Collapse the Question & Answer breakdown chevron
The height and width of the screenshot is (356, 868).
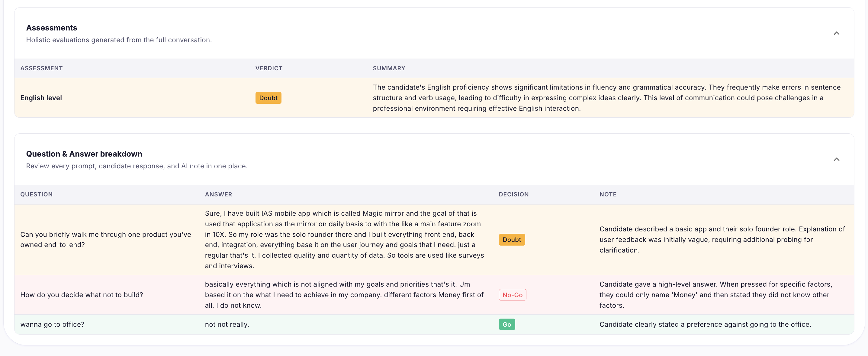click(836, 160)
